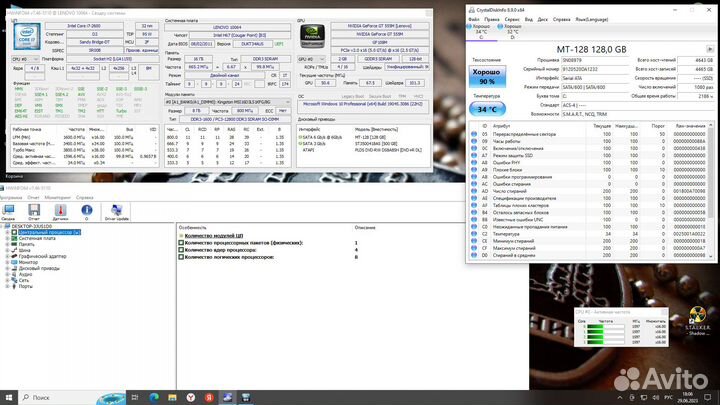Open the Справка menu in HWiNFO
The height and width of the screenshot is (405, 720).
pos(84,197)
